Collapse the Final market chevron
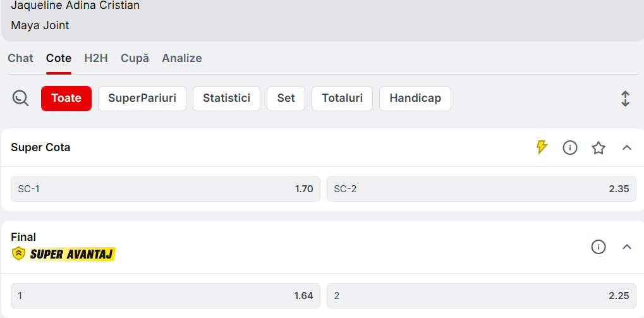Screen dimensions: 644x318 pyautogui.click(x=627, y=247)
